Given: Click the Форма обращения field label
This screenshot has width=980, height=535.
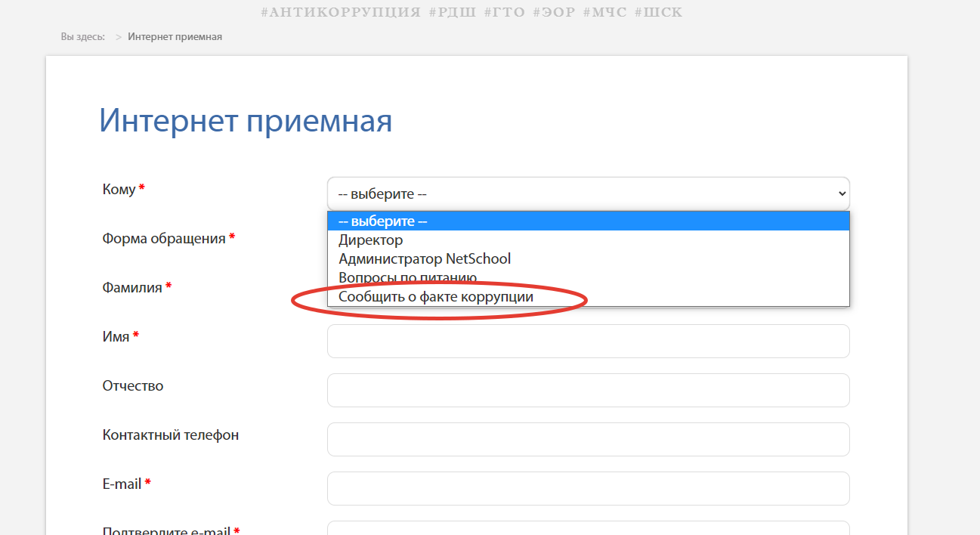Looking at the screenshot, I should (164, 239).
